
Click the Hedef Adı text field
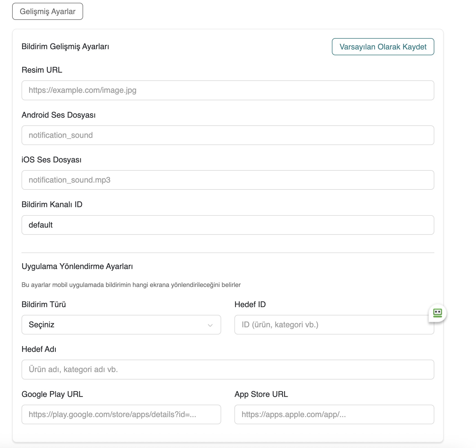pos(228,369)
